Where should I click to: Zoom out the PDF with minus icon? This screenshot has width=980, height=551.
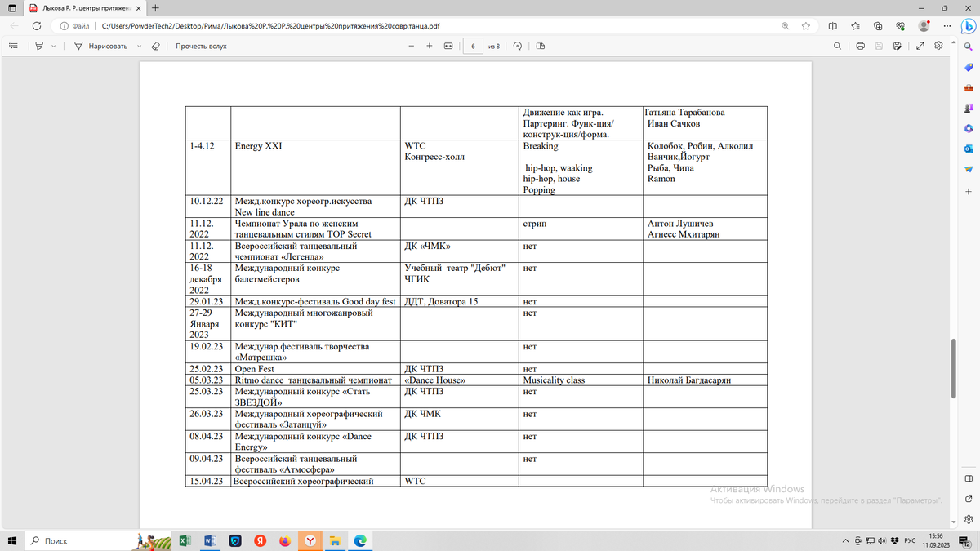point(411,46)
